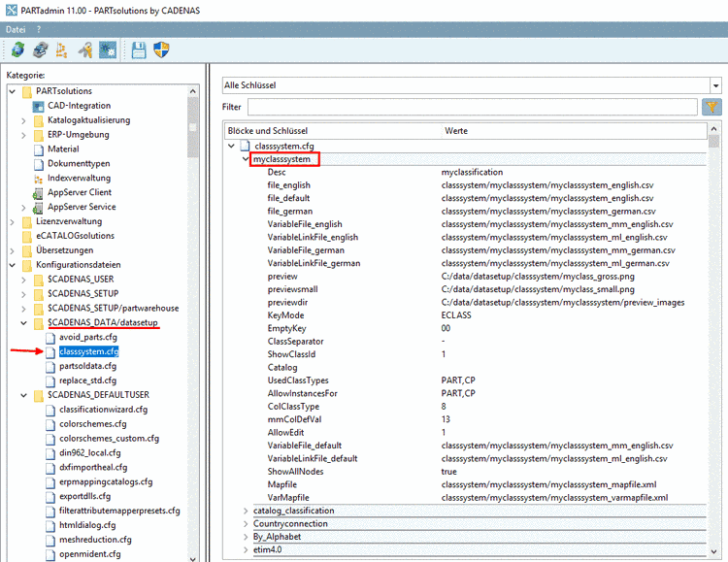This screenshot has height=562, width=728.
Task: Click the Blöcke und Schlüssel column header
Action: [332, 131]
